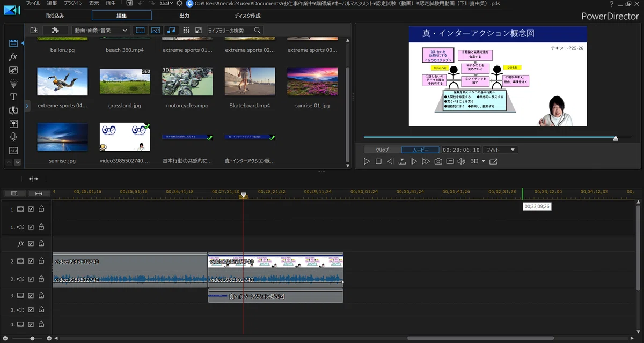Open the ファイル menu

pos(33,3)
